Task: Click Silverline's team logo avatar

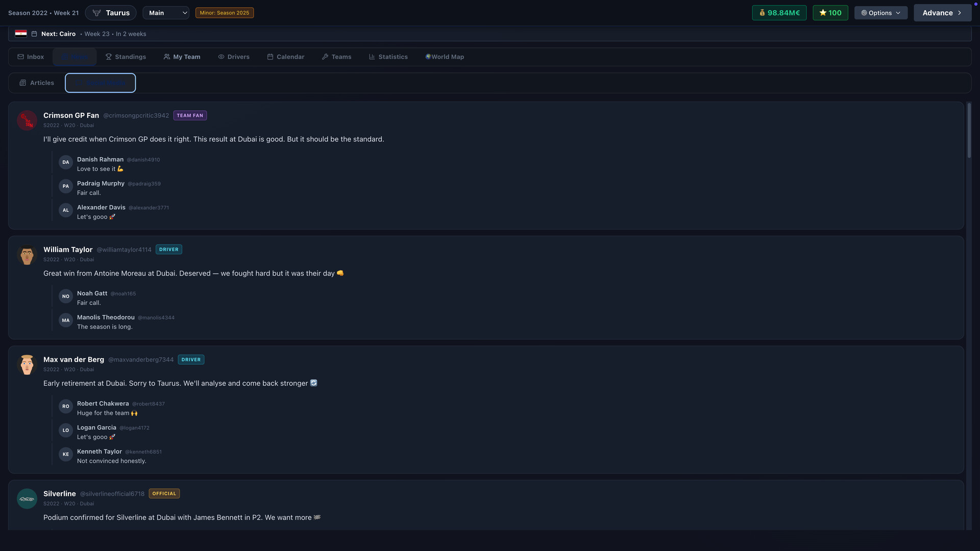Action: pos(27,499)
